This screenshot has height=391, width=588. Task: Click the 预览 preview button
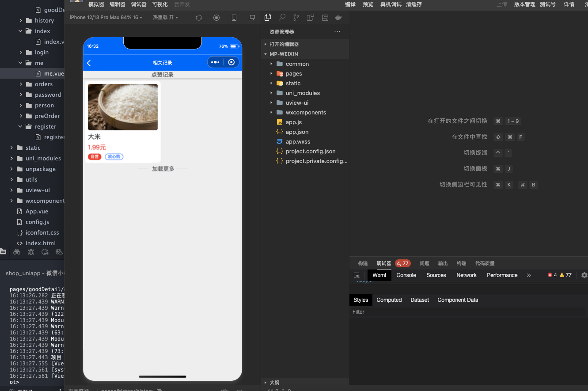(368, 4)
